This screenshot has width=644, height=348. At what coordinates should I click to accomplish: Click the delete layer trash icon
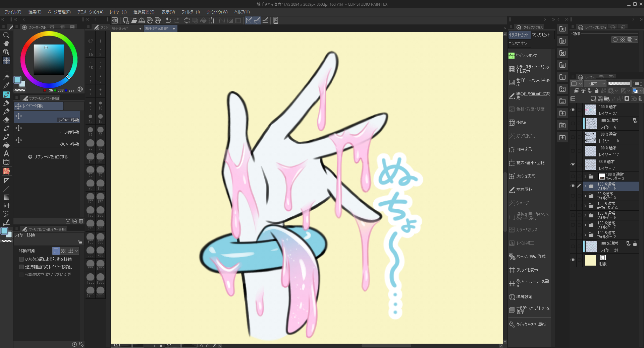point(640,99)
